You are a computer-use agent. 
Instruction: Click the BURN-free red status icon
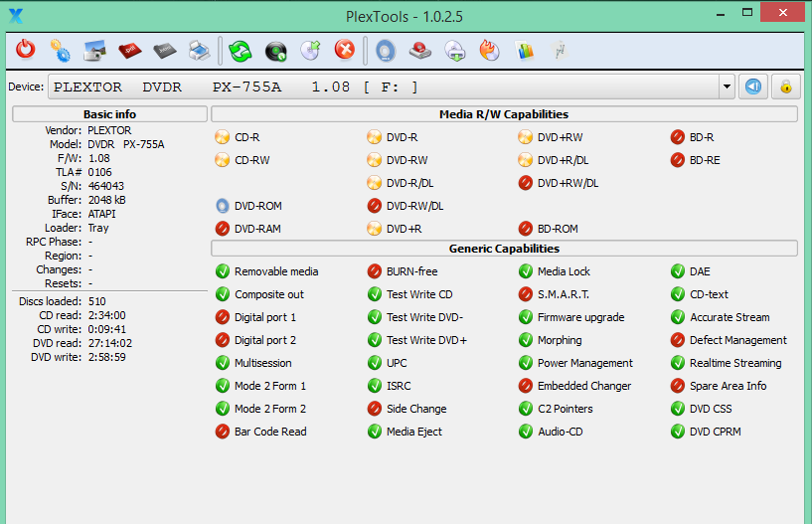tap(375, 271)
